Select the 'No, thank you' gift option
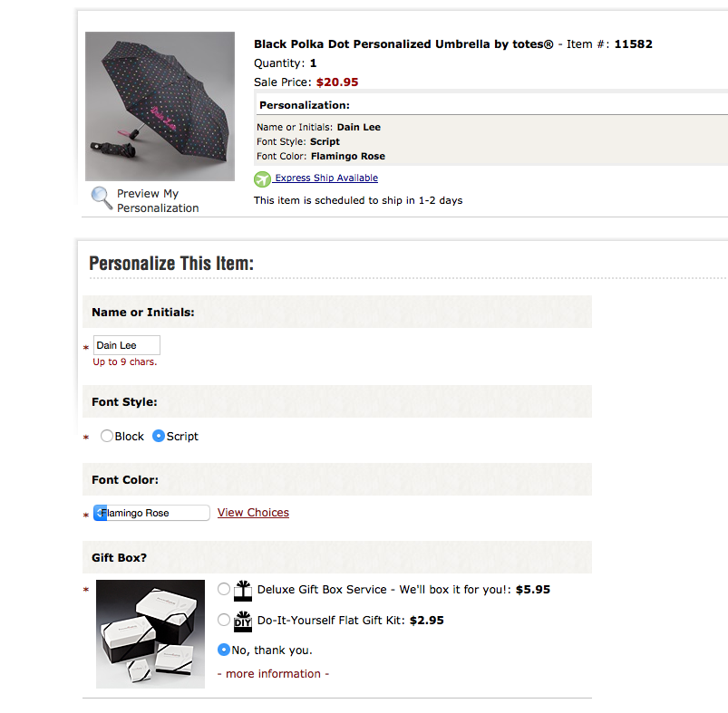The height and width of the screenshot is (713, 728). coord(224,650)
